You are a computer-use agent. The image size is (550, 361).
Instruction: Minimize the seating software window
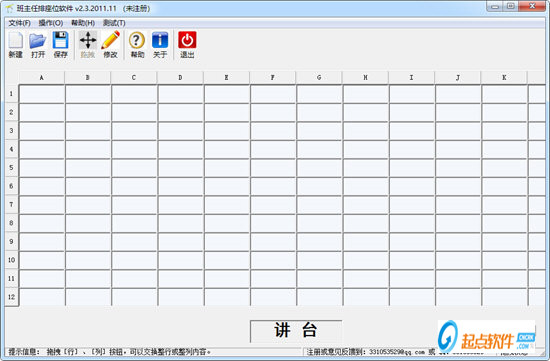(x=495, y=6)
